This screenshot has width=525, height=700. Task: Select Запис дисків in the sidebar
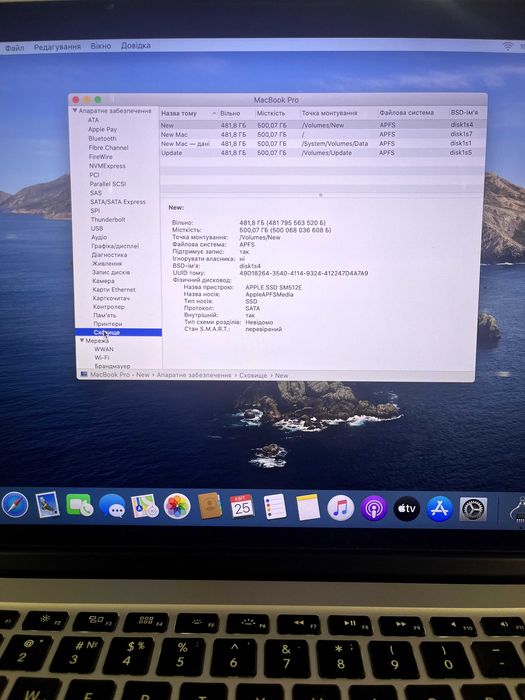pyautogui.click(x=111, y=272)
